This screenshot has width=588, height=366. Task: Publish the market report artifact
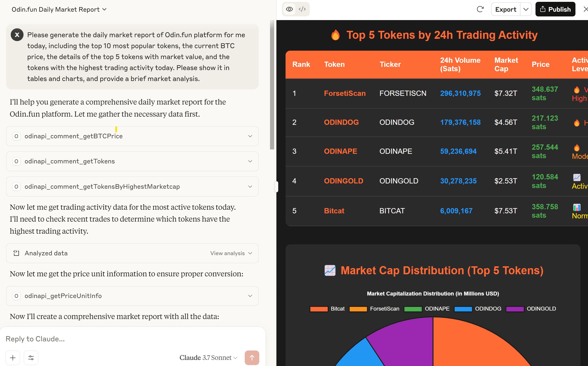pos(555,9)
